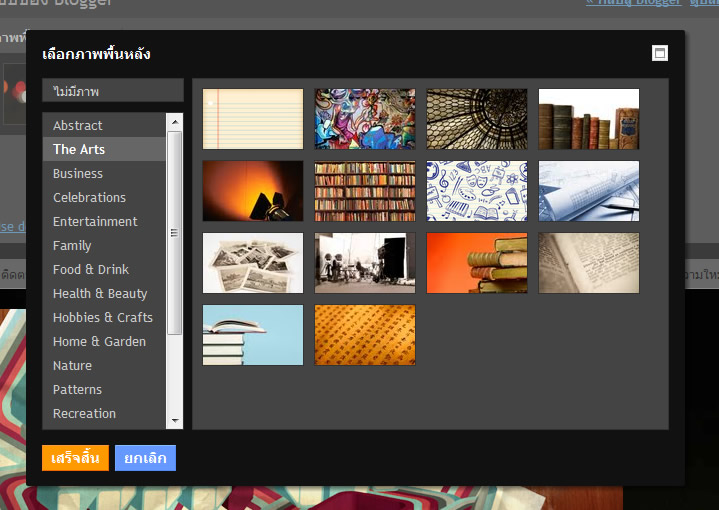
Task: Choose the blue doodle pattern background
Action: (x=477, y=191)
